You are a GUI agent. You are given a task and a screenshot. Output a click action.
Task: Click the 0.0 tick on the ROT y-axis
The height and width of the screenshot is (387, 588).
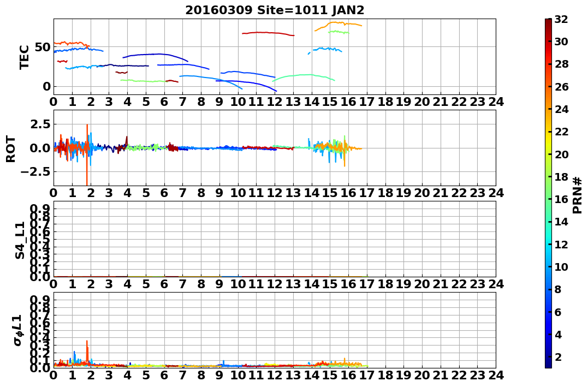tap(40, 148)
